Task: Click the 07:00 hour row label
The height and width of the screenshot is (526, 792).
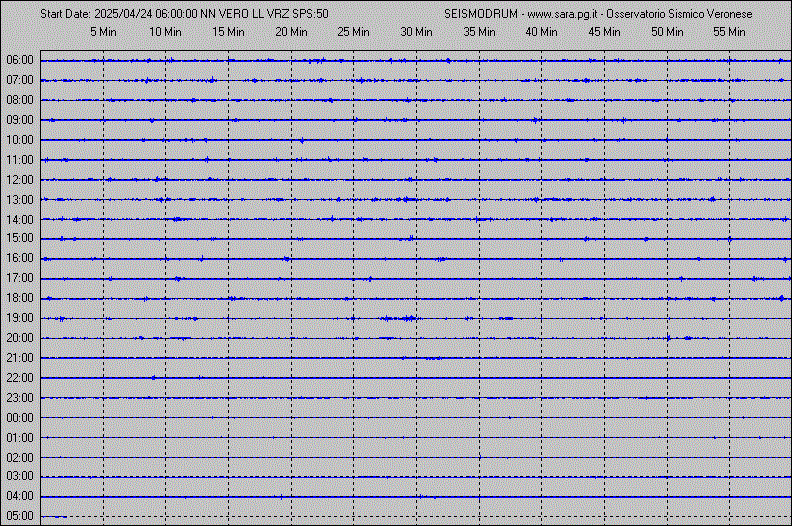Action: [20, 80]
